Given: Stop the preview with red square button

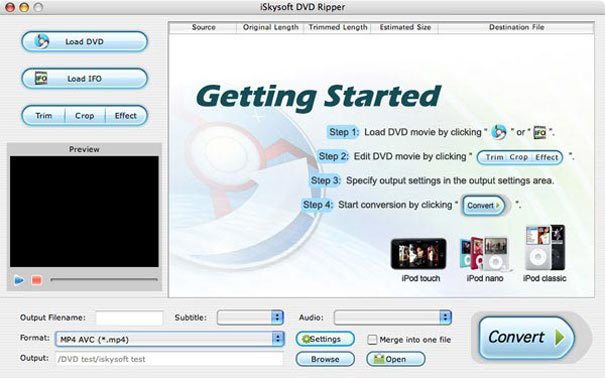Looking at the screenshot, I should pyautogui.click(x=37, y=280).
